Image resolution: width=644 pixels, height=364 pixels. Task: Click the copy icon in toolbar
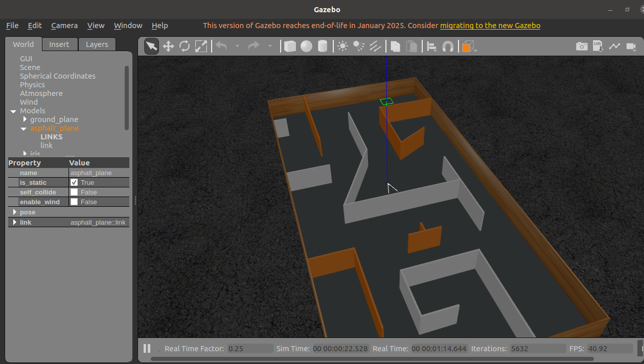tap(395, 46)
